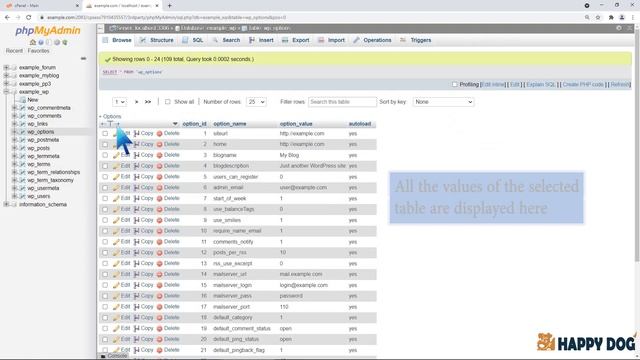
Task: Click the Filter rows search field
Action: point(342,102)
